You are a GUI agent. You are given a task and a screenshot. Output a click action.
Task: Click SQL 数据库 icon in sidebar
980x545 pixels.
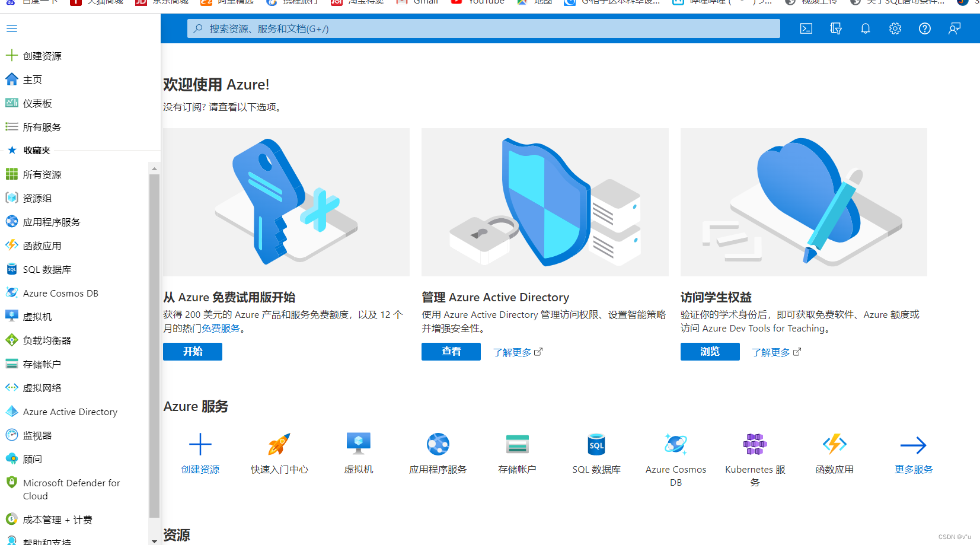tap(12, 269)
